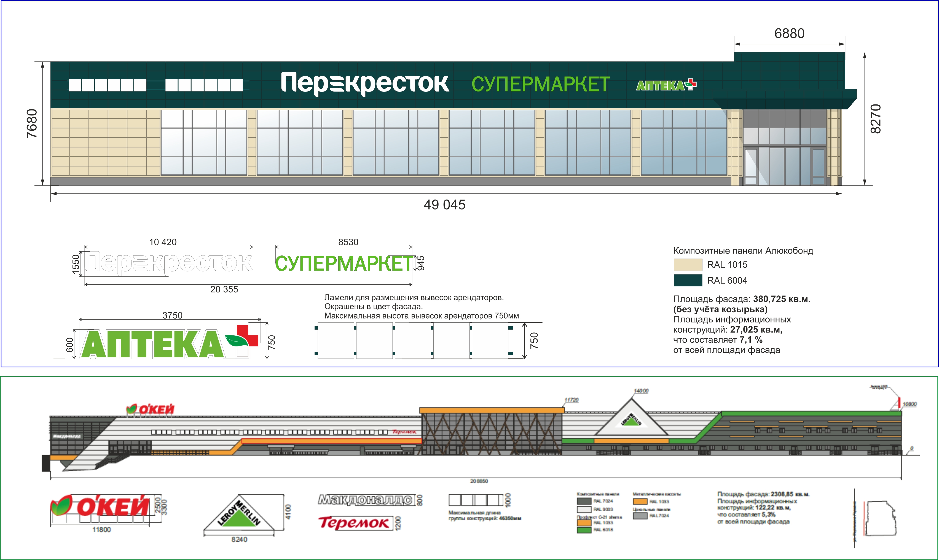
Task: Click the 208850 overall length of the mall elevation
Action: click(479, 481)
